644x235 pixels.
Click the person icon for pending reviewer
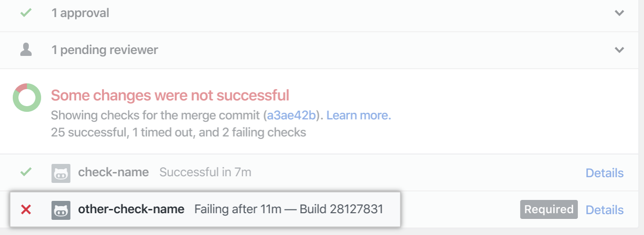(x=26, y=49)
